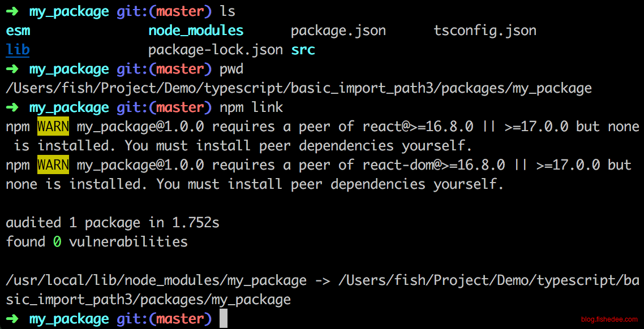The image size is (644, 329).
Task: Click the second yellow WARN badge
Action: pos(53,165)
